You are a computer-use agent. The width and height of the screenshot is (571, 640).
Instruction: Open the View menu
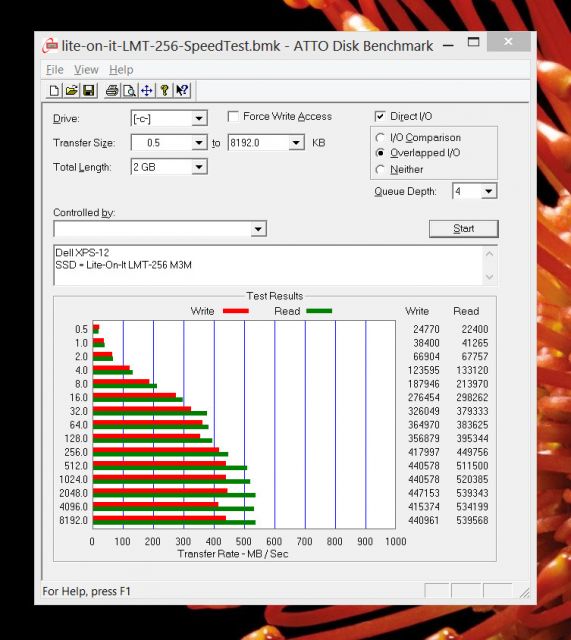(x=86, y=70)
